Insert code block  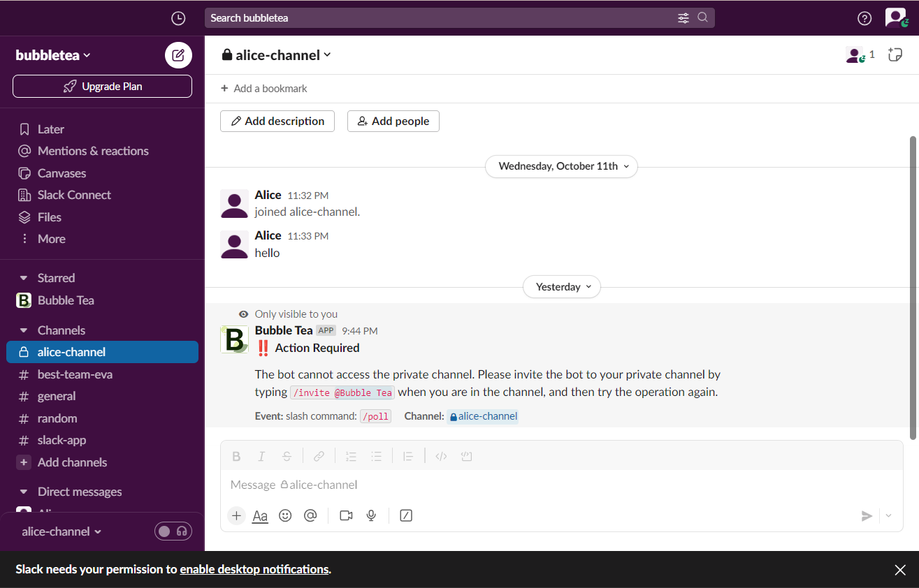466,457
